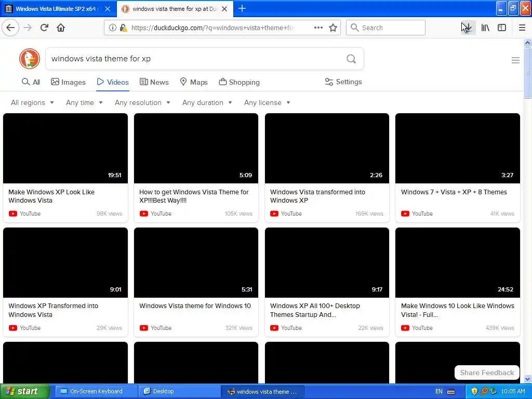532x399 pixels.
Task: Expand the Any license filter
Action: click(x=267, y=102)
